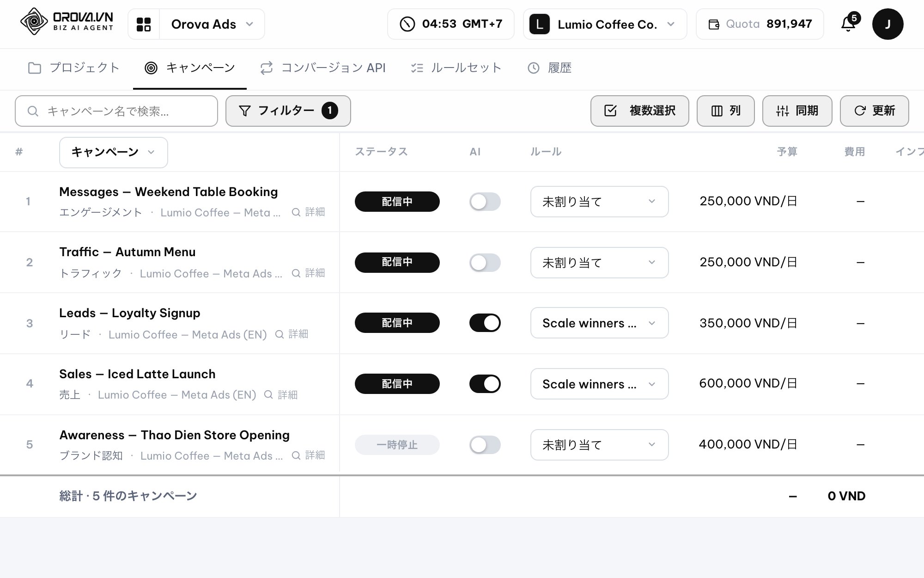Open rule dropdown for Awareness – Thao Dien Store Opening
924x578 pixels.
coord(599,445)
